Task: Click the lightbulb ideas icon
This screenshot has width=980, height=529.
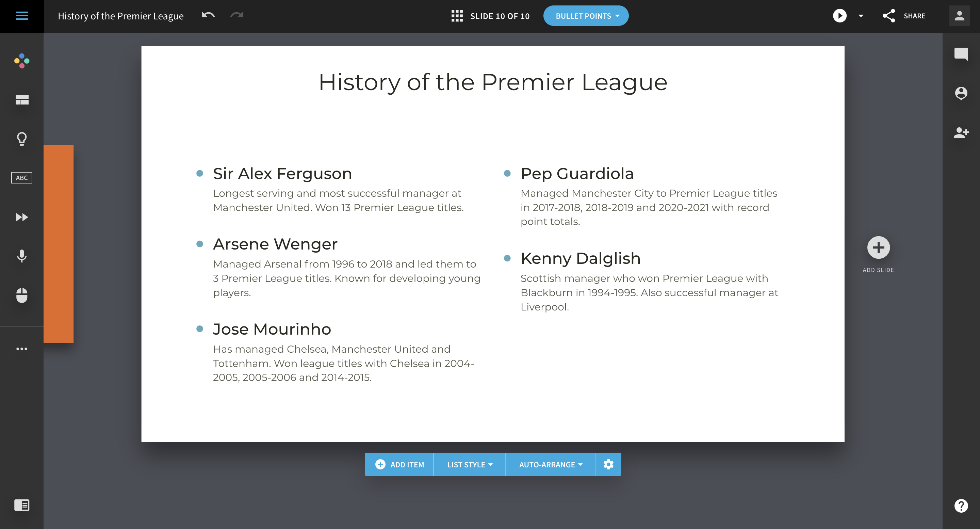Action: pos(22,139)
